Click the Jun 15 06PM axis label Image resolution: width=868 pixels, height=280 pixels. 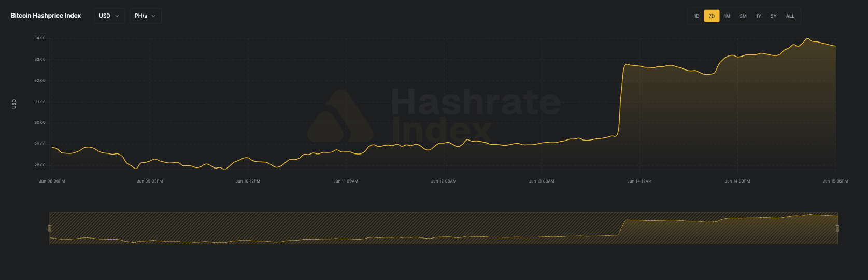tap(835, 181)
